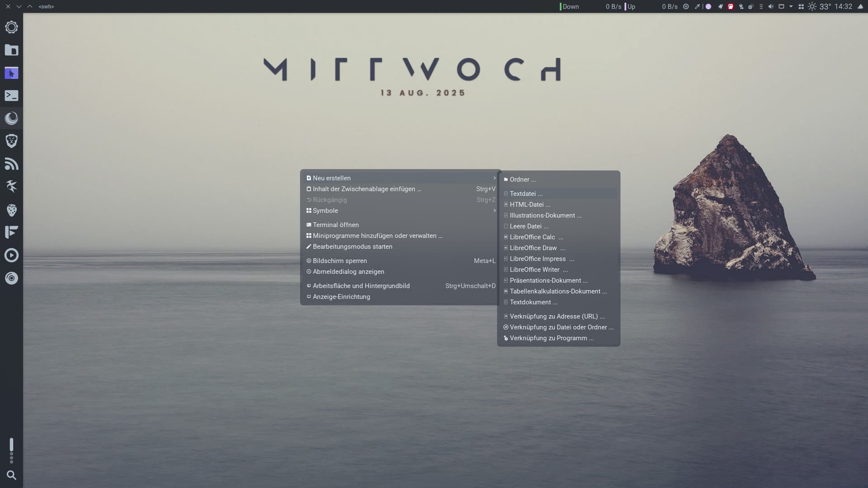The image size is (868, 488).
Task: Click the red clipboard tray icon
Action: click(731, 7)
